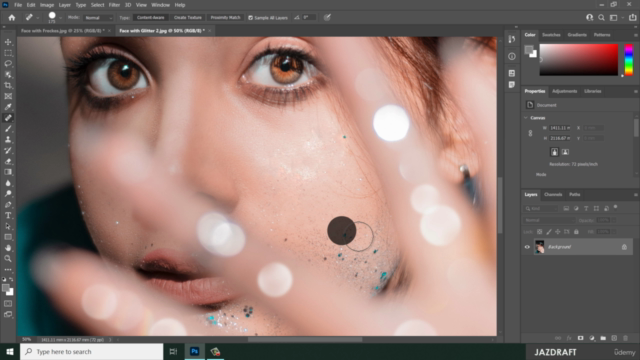Image resolution: width=640 pixels, height=360 pixels.
Task: Open the Select menu
Action: click(x=98, y=5)
